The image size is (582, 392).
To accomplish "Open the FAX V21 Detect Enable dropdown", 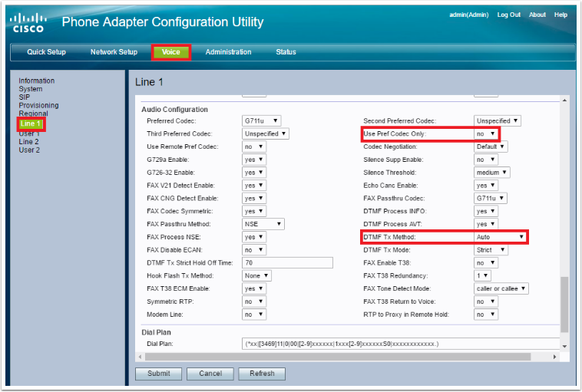I will 254,186.
